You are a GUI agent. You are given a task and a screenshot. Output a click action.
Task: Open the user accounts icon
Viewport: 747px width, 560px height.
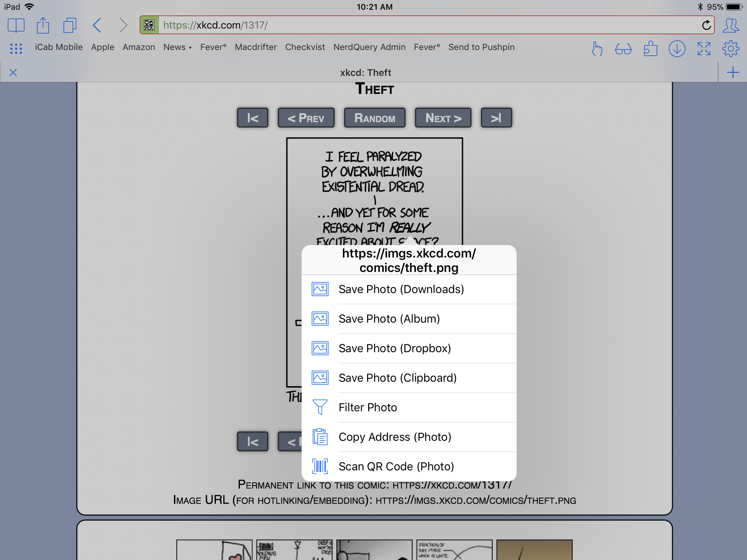coord(731,25)
